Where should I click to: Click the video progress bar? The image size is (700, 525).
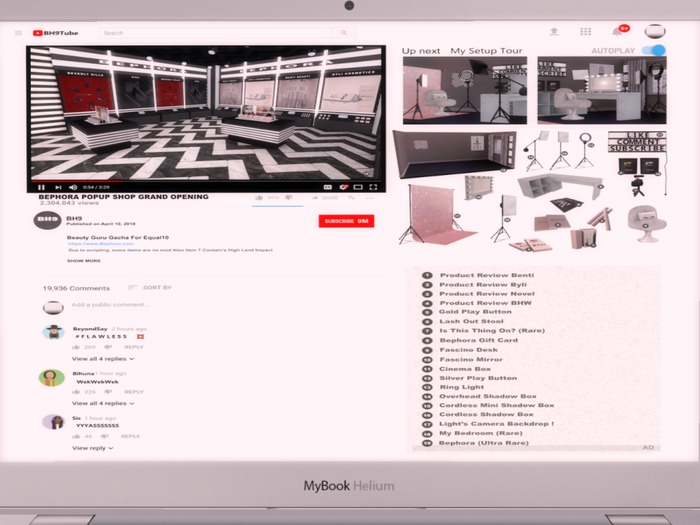tap(206, 181)
